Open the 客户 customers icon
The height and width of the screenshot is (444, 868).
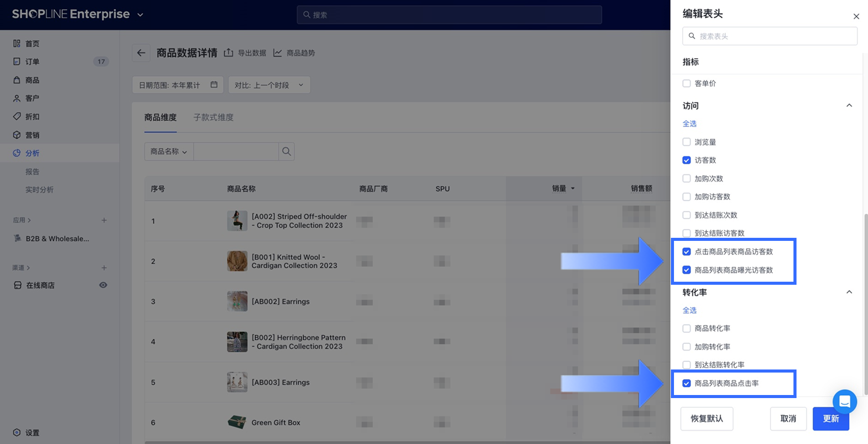[17, 98]
